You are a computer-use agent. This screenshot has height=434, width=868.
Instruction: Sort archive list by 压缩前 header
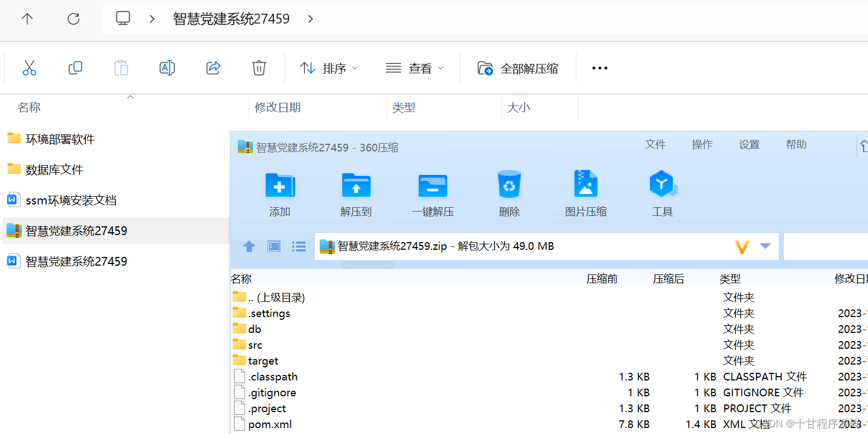pyautogui.click(x=602, y=279)
